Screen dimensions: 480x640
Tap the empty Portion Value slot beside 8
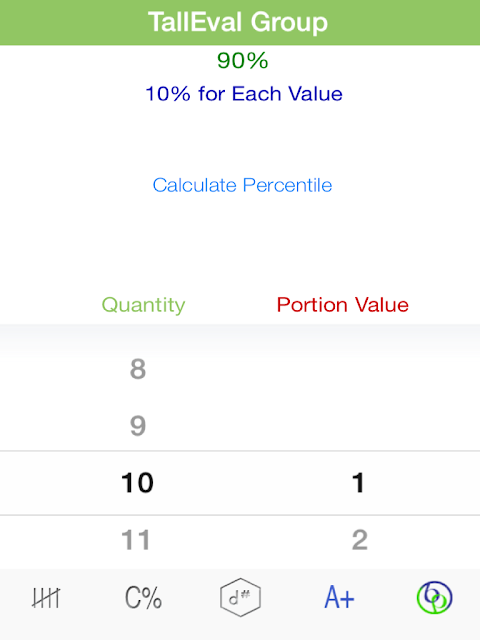358,369
